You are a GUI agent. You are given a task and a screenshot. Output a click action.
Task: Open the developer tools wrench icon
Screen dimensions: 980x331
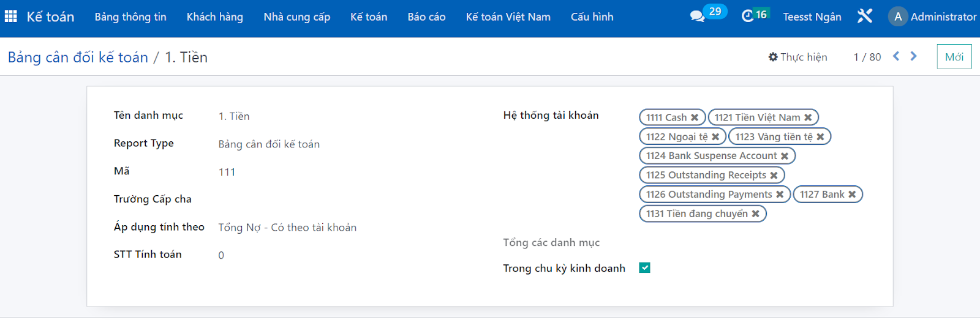point(865,17)
